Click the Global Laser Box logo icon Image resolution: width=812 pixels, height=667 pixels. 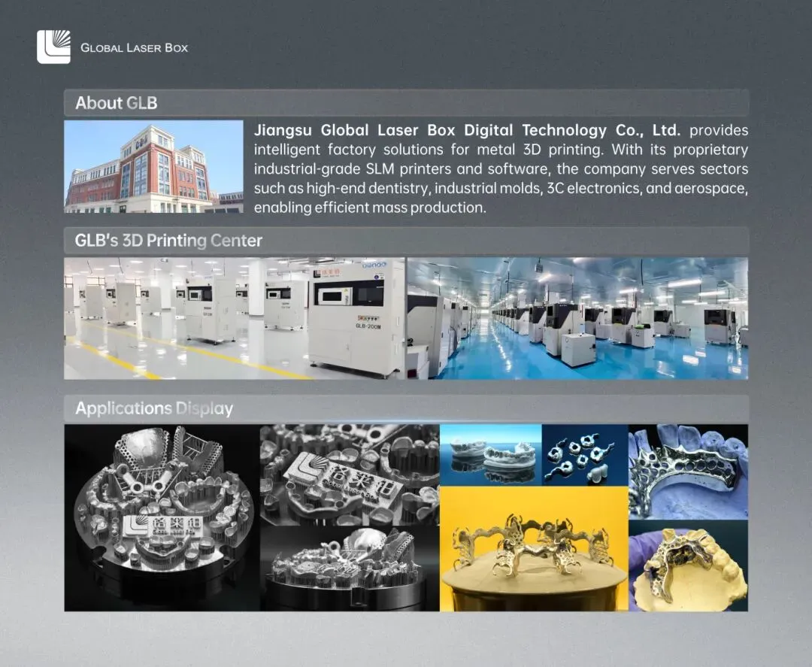[54, 47]
